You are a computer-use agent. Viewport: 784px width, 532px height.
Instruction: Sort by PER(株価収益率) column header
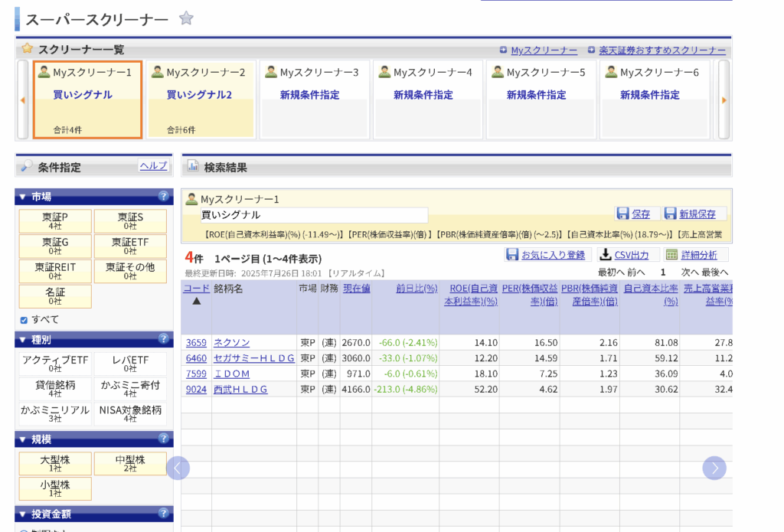pyautogui.click(x=530, y=295)
